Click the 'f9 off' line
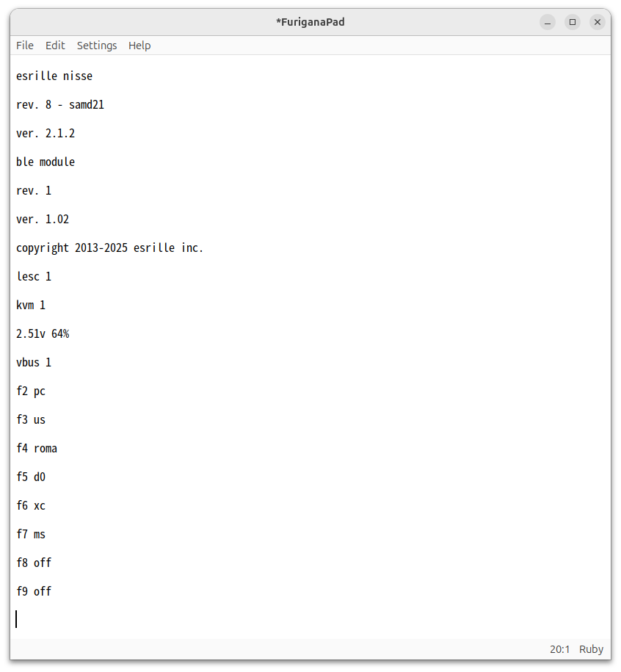The image size is (621, 672). click(34, 592)
